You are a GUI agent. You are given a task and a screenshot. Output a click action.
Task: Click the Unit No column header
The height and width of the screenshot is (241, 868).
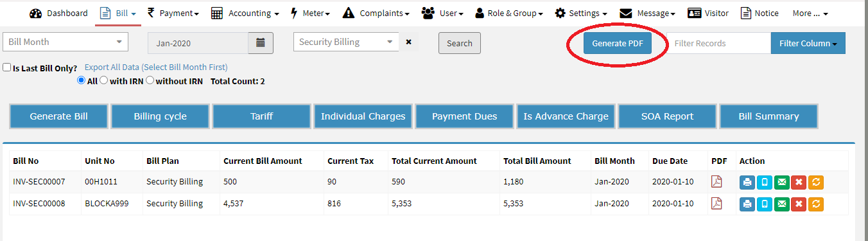tap(100, 161)
